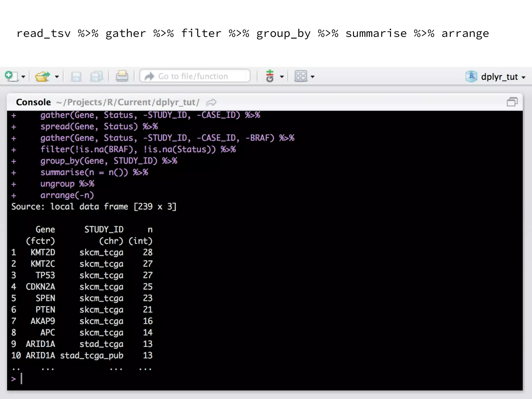The width and height of the screenshot is (532, 399).
Task: Click the console path ~/Projects/R/Current/dplyr_tut/
Action: tap(128, 102)
